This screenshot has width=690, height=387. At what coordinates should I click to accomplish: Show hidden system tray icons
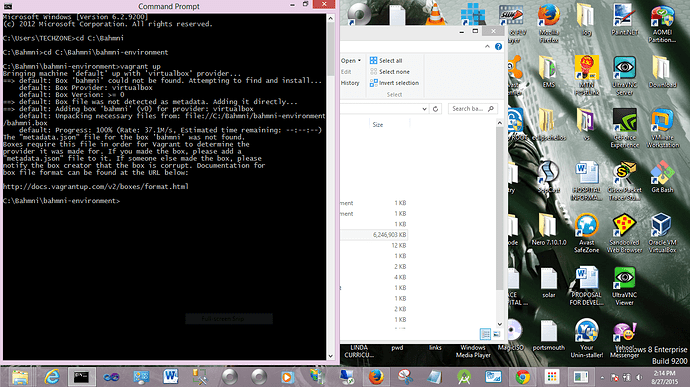click(x=602, y=378)
